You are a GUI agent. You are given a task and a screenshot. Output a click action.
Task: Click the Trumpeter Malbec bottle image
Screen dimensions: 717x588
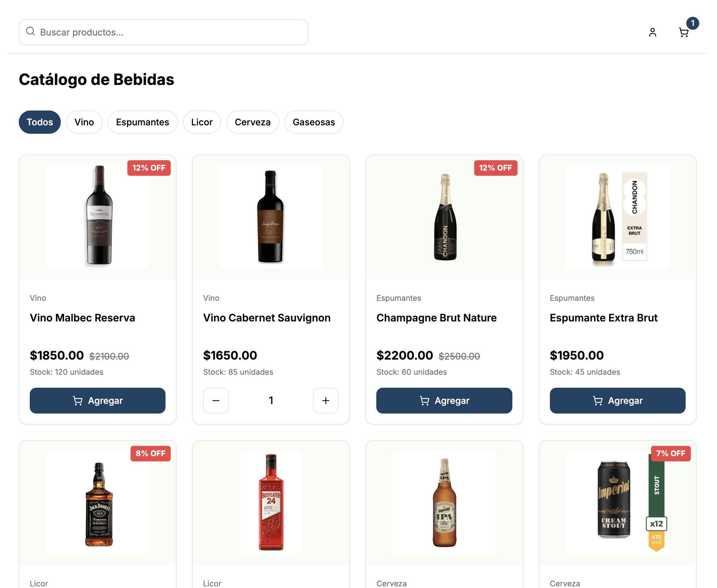click(98, 217)
